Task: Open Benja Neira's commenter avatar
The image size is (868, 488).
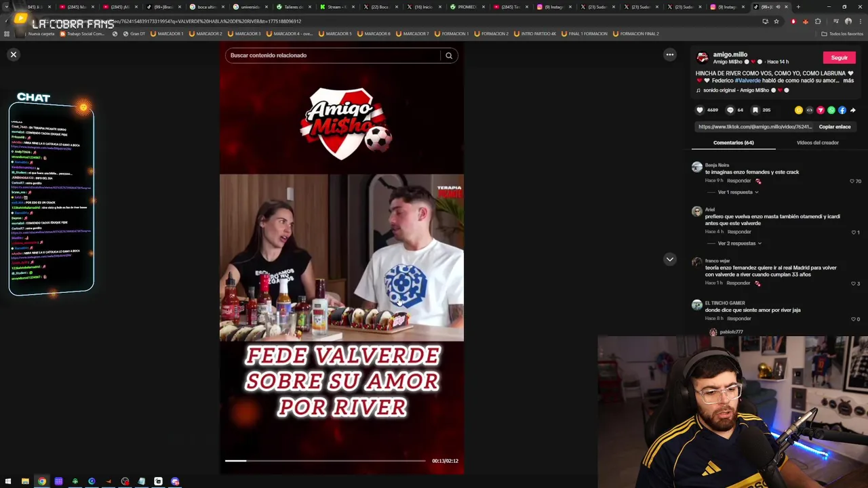Action: pos(696,168)
